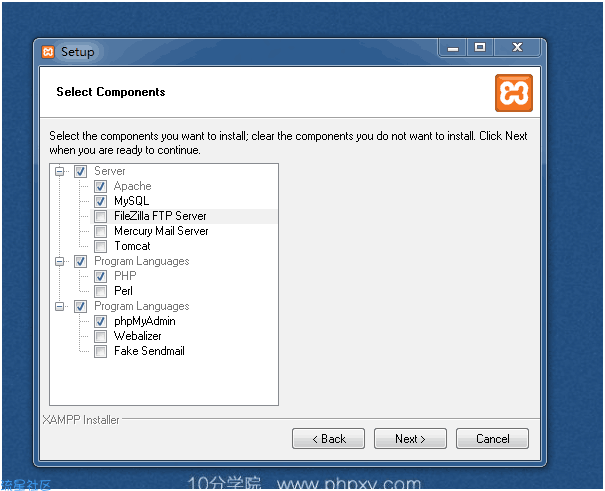Collapse the Server tree node

tap(59, 171)
